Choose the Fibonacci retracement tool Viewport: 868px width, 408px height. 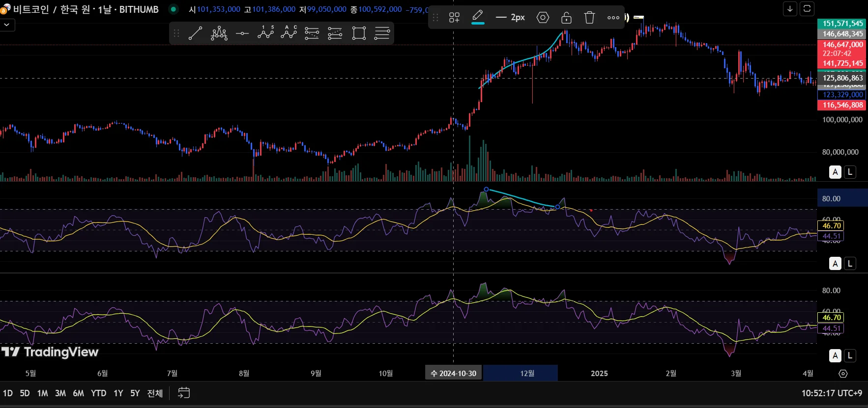click(x=312, y=33)
